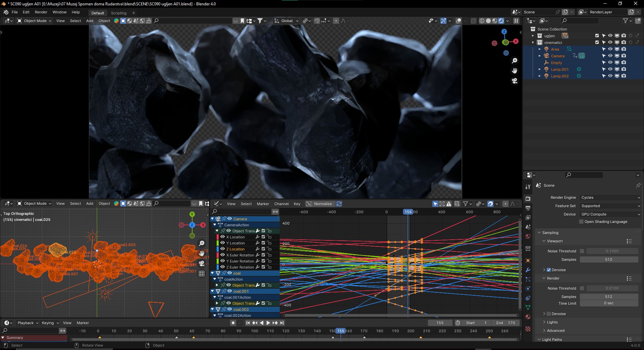This screenshot has height=350, width=644.
Task: Hide the Lamp.001 object in viewport
Action: click(610, 69)
